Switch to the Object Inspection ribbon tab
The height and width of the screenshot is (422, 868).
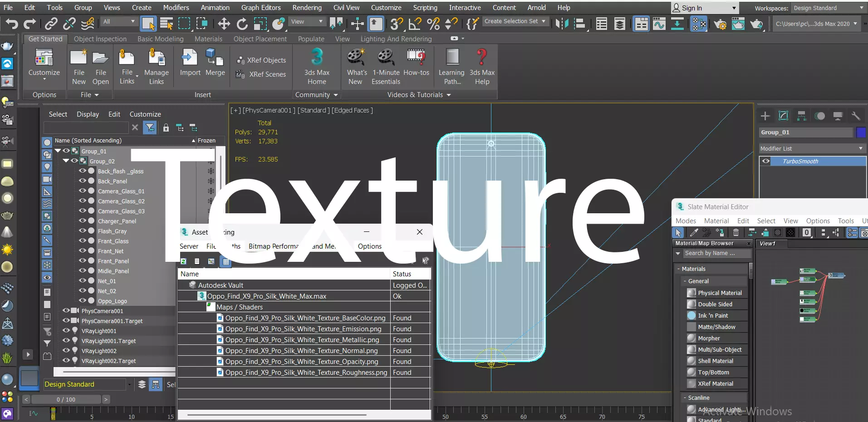(x=100, y=39)
